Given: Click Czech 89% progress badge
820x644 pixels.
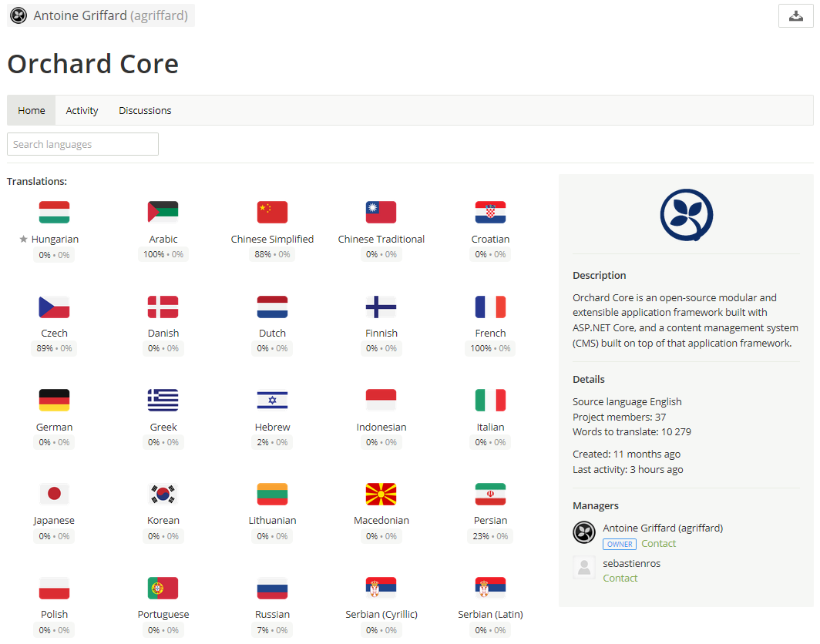Looking at the screenshot, I should (x=55, y=349).
